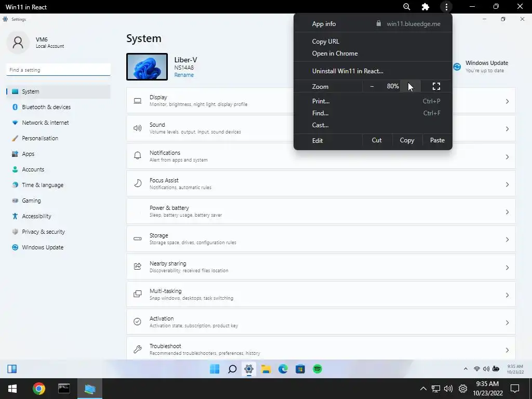Click the Paste button in Edit row

tap(437, 140)
